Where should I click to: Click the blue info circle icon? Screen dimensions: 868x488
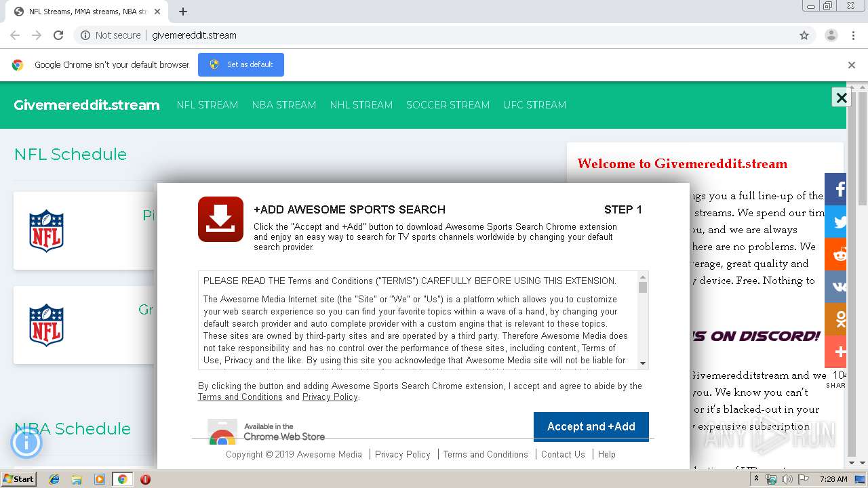[26, 443]
